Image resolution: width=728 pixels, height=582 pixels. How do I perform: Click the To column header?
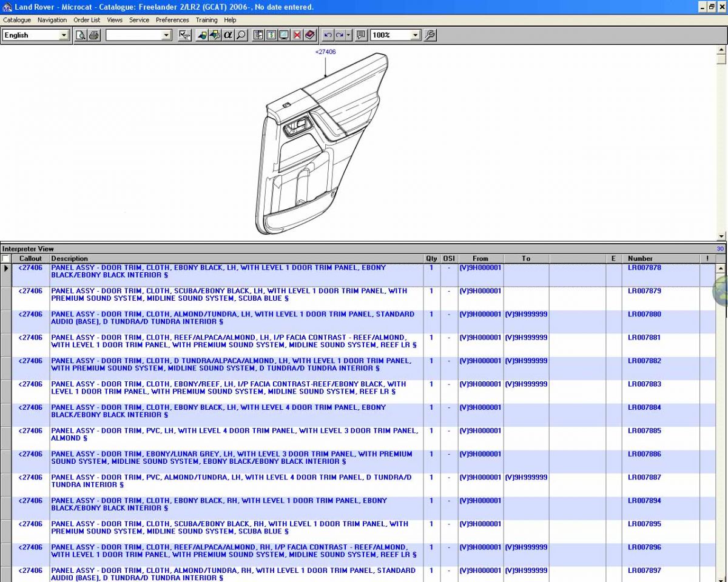526,258
